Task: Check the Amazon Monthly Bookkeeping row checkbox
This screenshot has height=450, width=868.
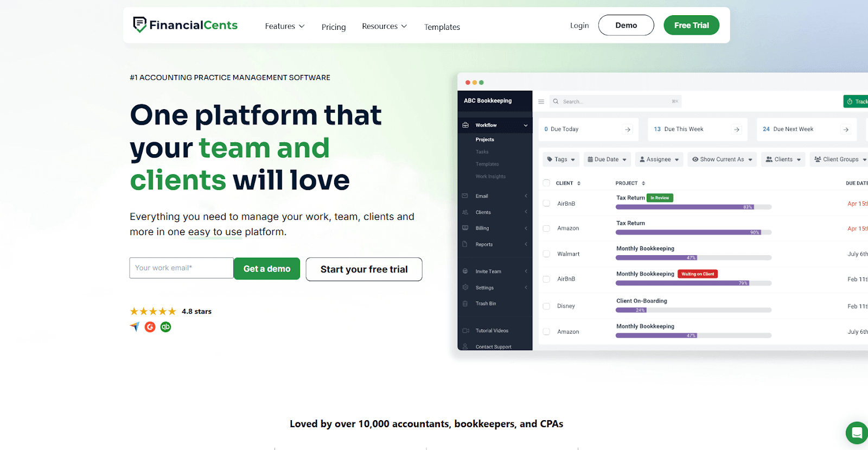Action: [546, 332]
